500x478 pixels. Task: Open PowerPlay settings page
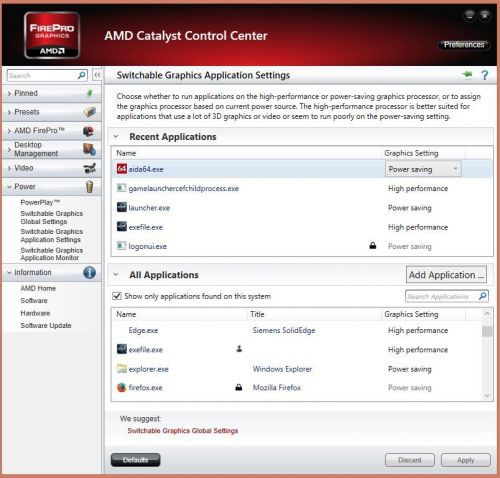click(x=40, y=202)
